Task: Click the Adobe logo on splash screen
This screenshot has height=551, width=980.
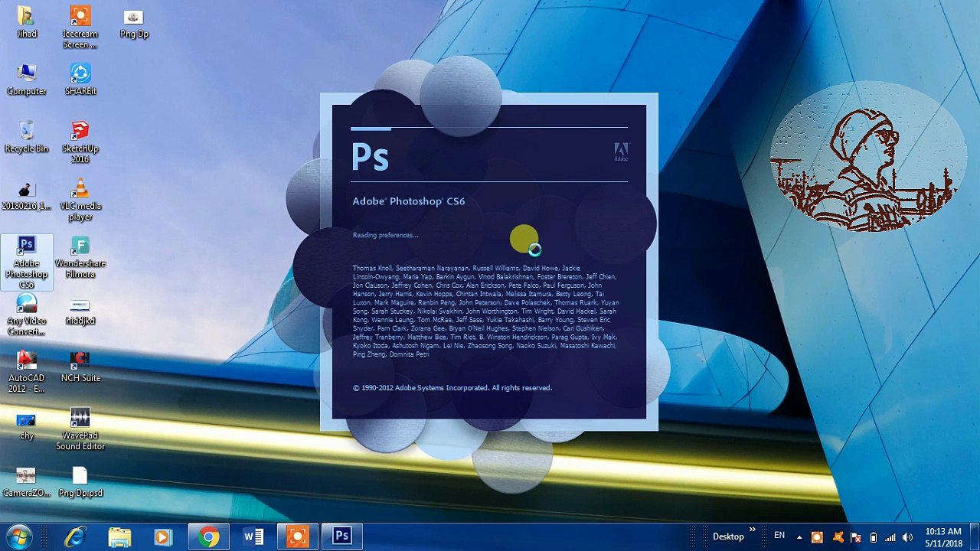Action: tap(621, 152)
